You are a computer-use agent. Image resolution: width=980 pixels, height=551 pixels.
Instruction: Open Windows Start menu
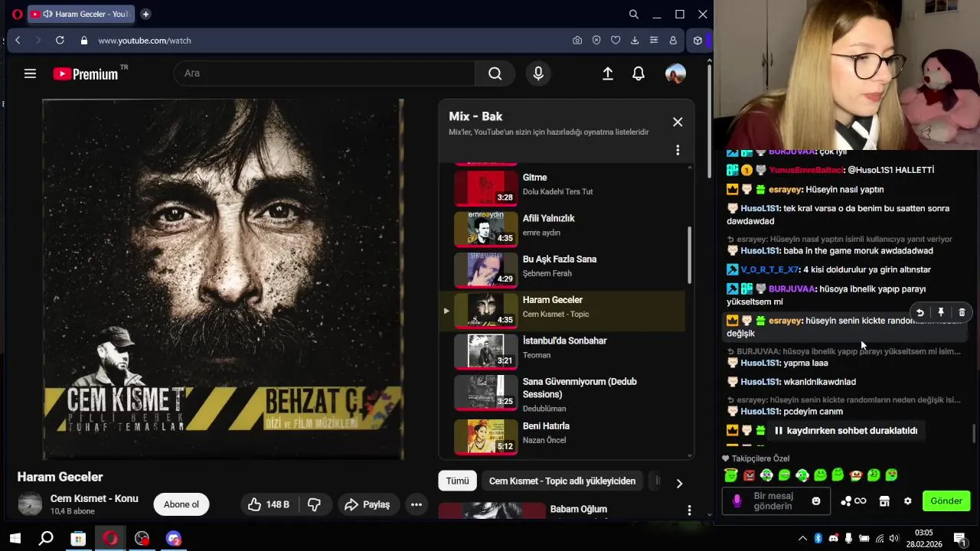[x=15, y=538]
